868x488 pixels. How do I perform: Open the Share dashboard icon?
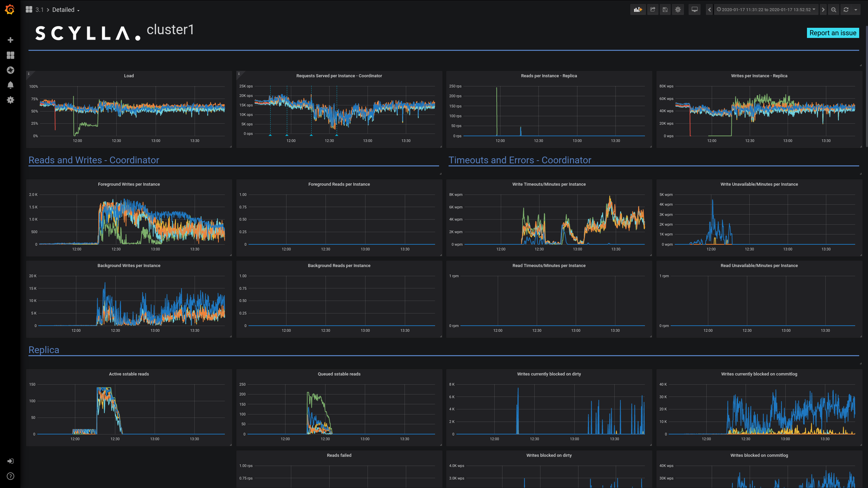652,9
